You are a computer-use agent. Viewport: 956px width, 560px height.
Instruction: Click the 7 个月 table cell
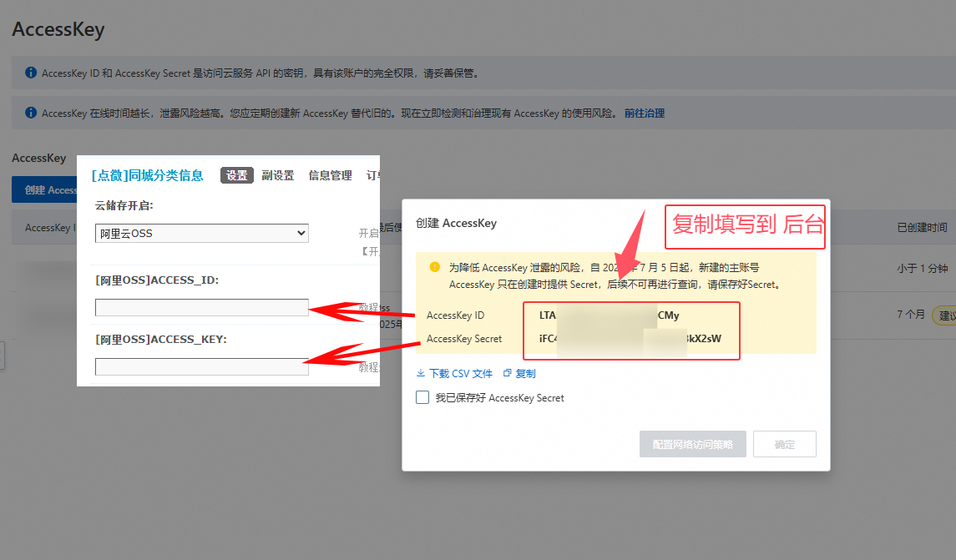coord(910,315)
